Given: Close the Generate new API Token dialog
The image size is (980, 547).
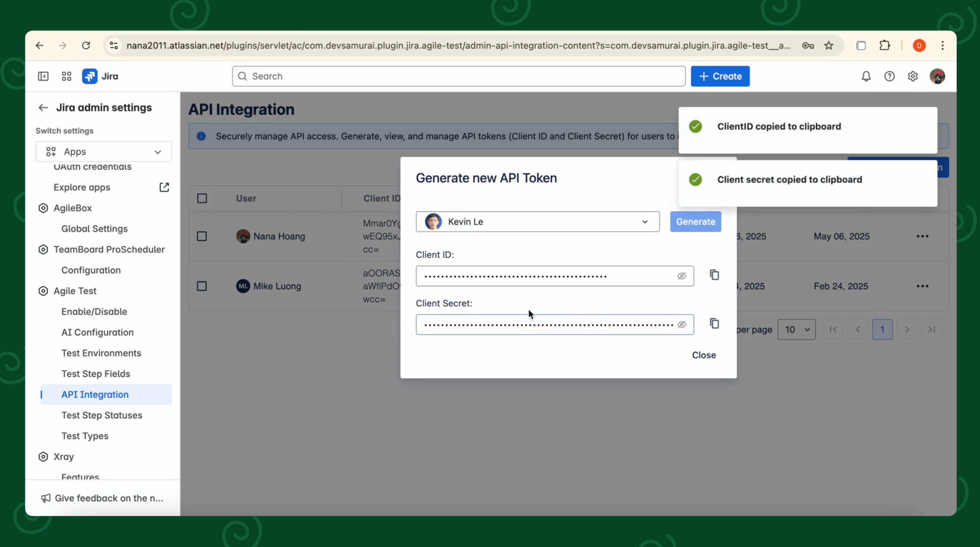Looking at the screenshot, I should (x=703, y=355).
